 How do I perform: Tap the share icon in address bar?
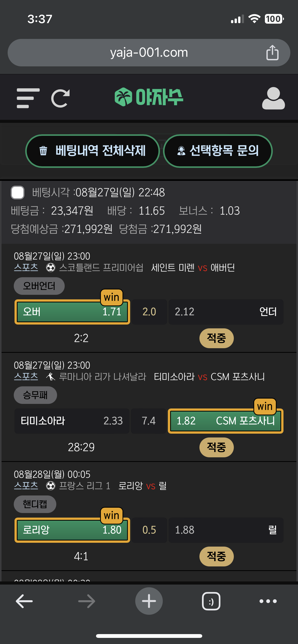272,53
